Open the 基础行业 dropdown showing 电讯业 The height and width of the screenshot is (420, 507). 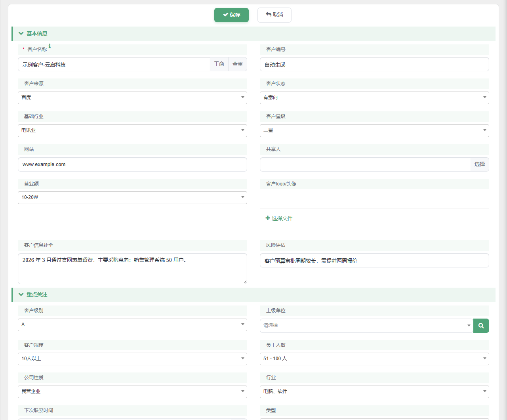(132, 131)
